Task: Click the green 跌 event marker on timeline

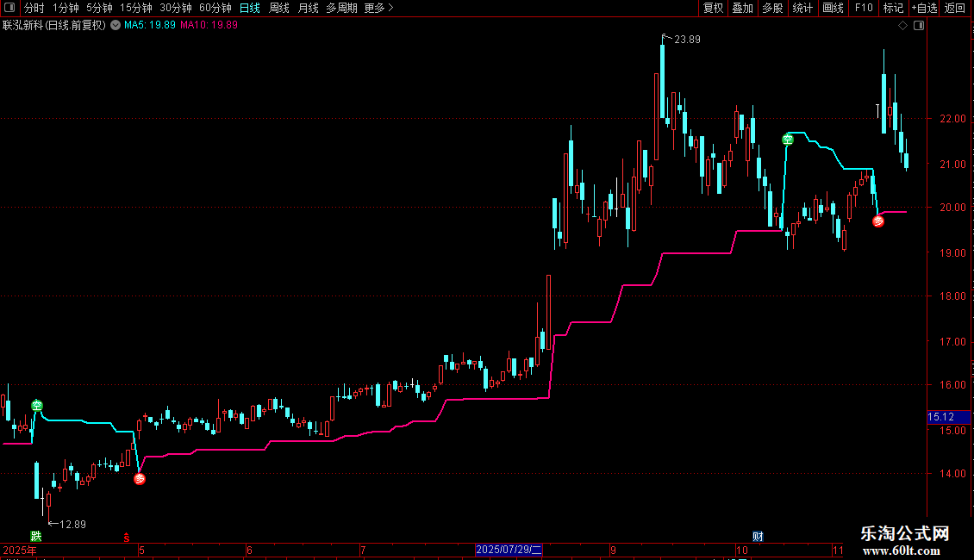Action: point(36,537)
